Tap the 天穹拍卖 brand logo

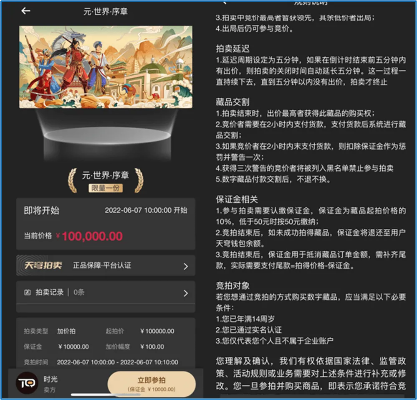43,265
